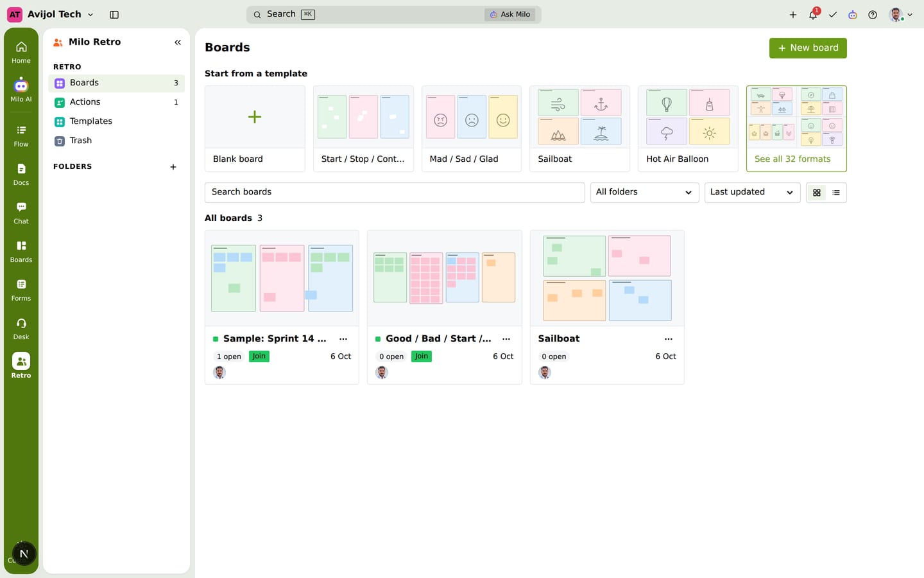Switch to the Boards module icon

click(x=21, y=251)
